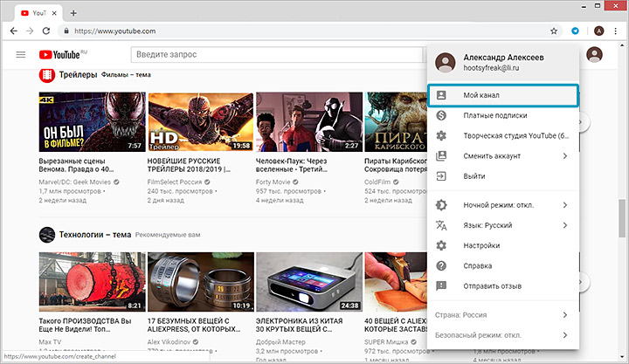Open the Telegram extension icon
The width and height of the screenshot is (629, 364).
point(575,31)
